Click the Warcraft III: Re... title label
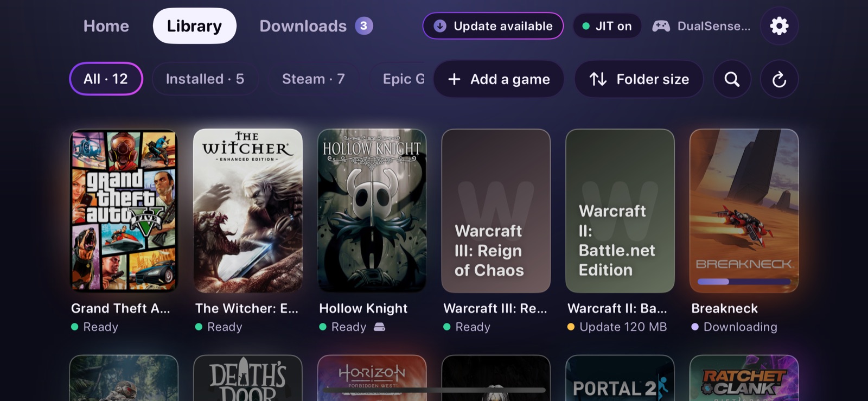 [495, 308]
